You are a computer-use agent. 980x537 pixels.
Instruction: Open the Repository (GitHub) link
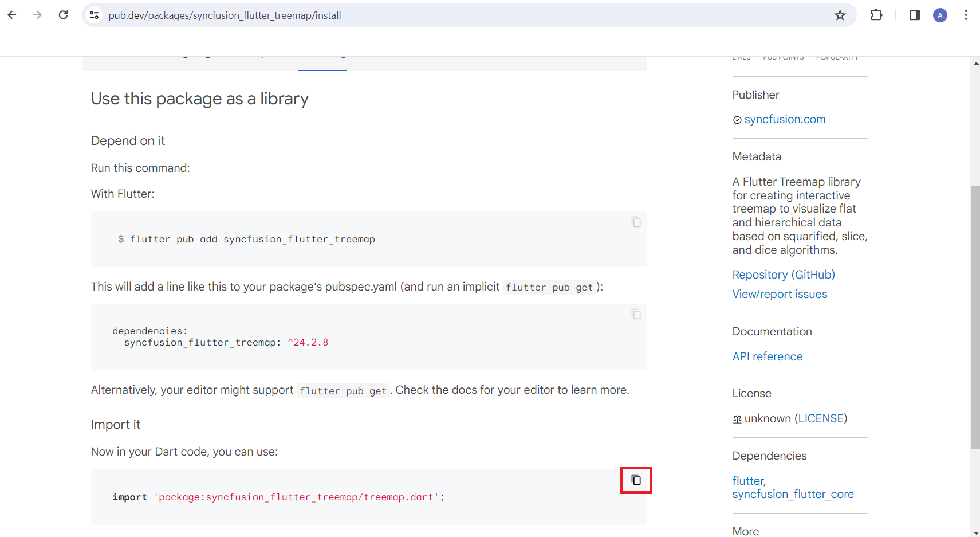(784, 275)
